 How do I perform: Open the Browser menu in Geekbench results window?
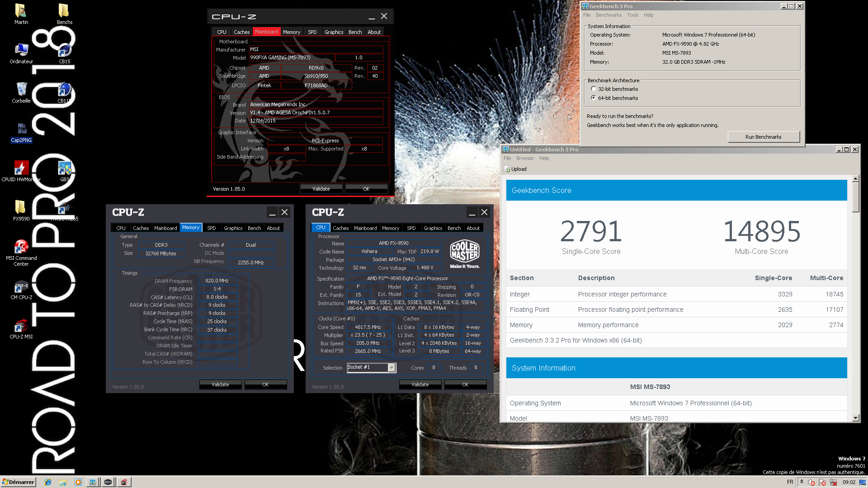[525, 158]
